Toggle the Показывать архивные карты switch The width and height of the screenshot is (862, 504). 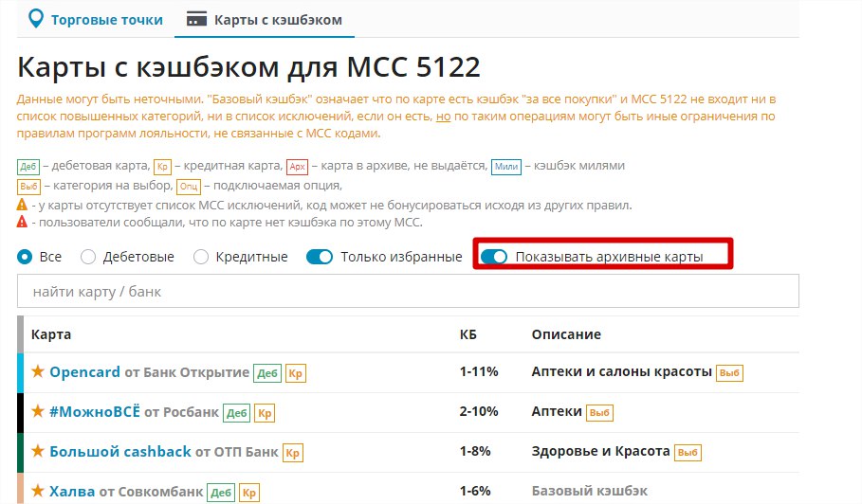(x=494, y=257)
